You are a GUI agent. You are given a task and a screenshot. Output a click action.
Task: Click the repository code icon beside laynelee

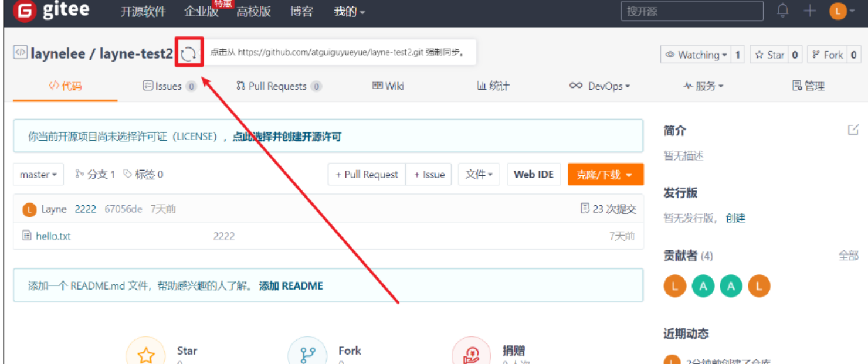pos(20,53)
